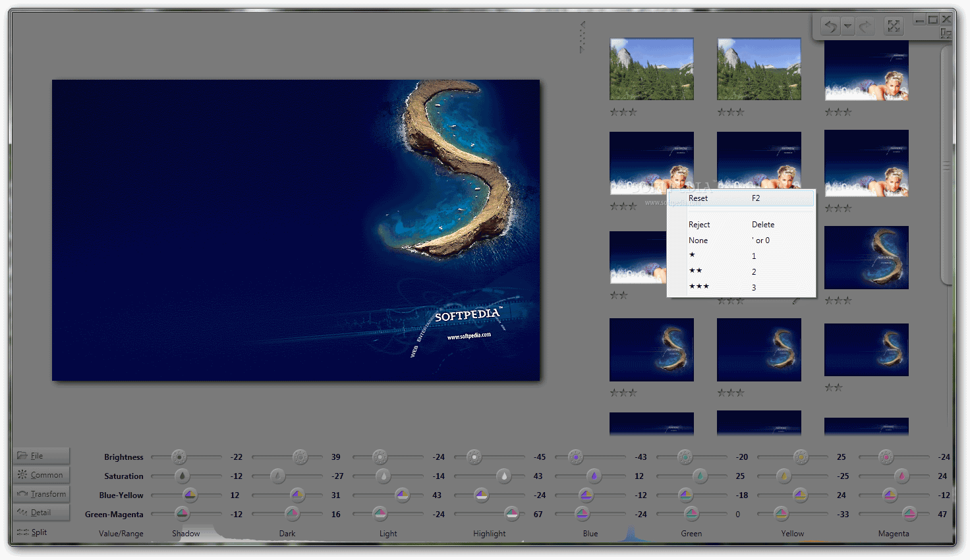The height and width of the screenshot is (560, 970).
Task: Click the Blue Brightness slider handle
Action: point(575,457)
